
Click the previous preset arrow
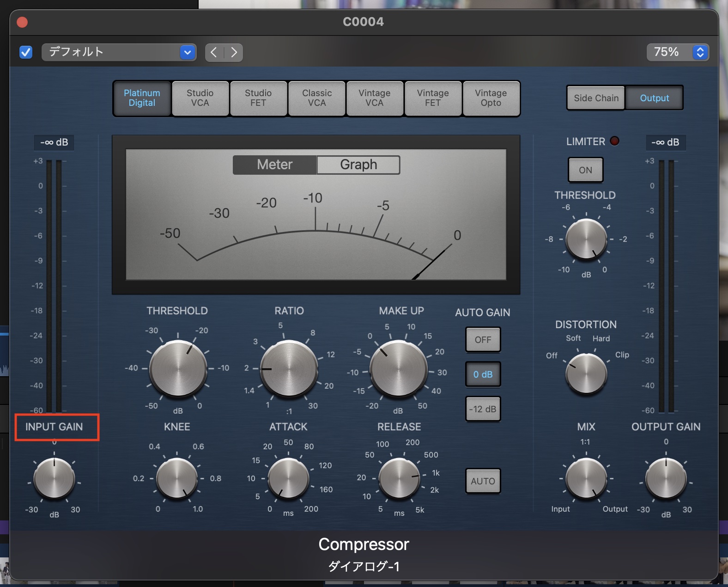tap(214, 52)
